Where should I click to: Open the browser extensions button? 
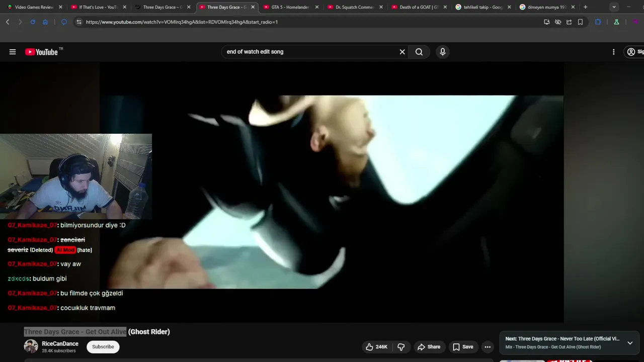(x=598, y=22)
